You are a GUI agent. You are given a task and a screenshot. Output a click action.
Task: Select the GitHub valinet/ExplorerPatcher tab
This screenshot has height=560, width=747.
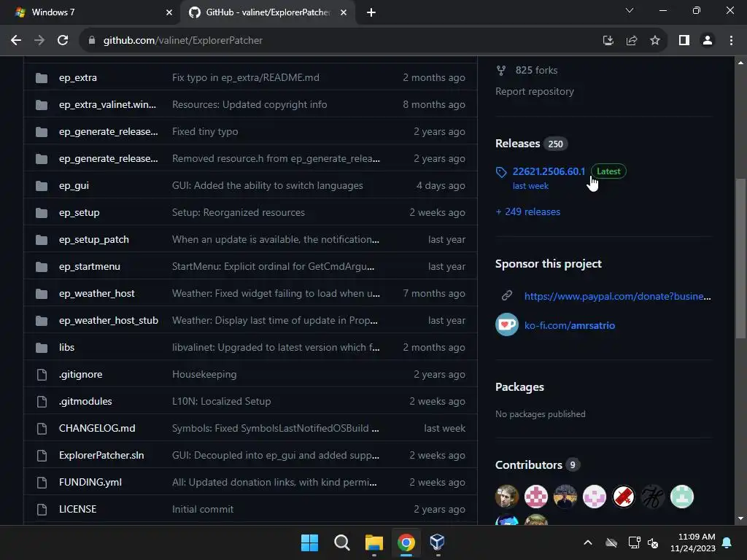[268, 12]
